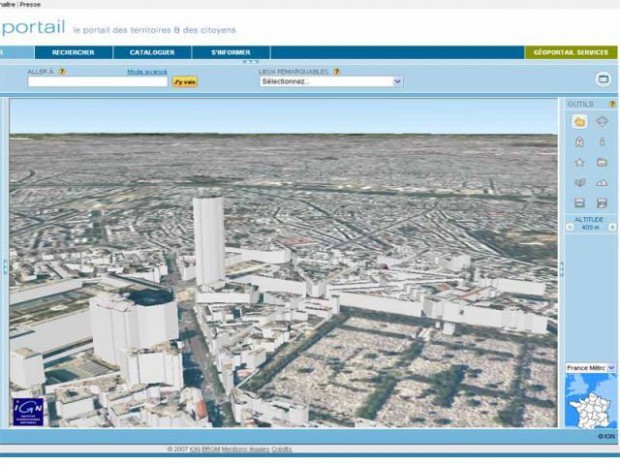Open help for the Outils panel

click(x=612, y=104)
